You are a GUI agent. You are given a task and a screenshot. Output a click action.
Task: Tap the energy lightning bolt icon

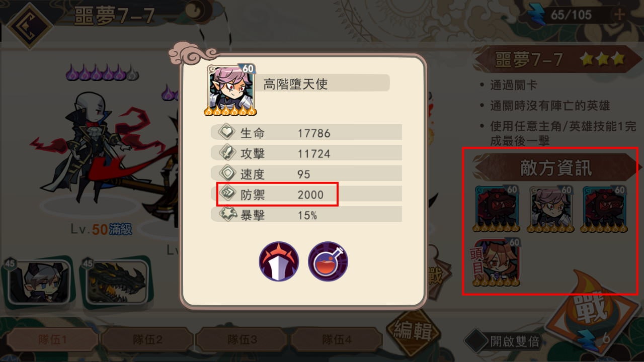[x=537, y=14]
